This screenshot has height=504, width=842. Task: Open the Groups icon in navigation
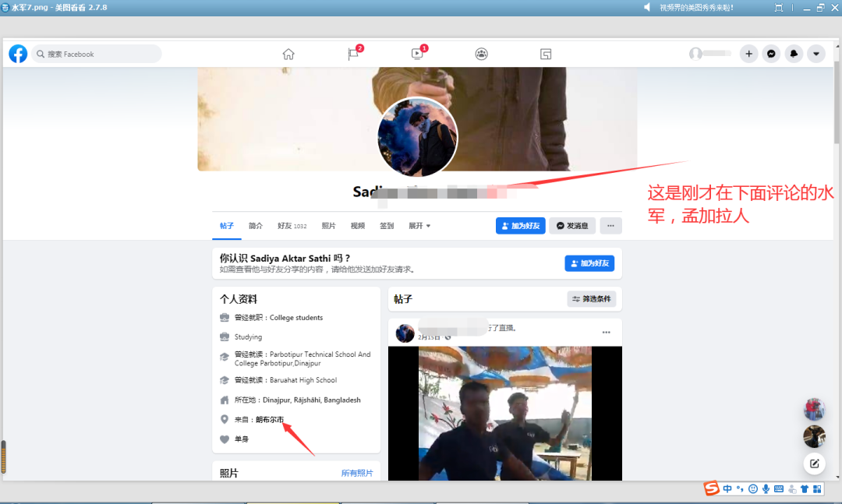point(482,54)
